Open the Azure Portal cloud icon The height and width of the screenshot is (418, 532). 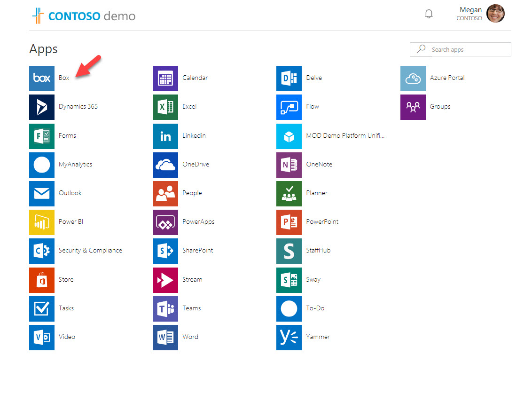point(413,79)
